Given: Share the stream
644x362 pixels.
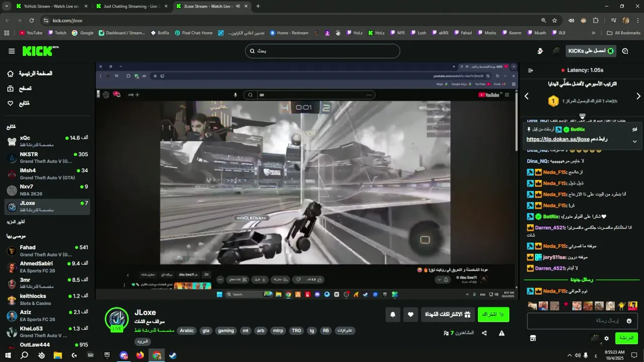Looking at the screenshot, I should [485, 333].
